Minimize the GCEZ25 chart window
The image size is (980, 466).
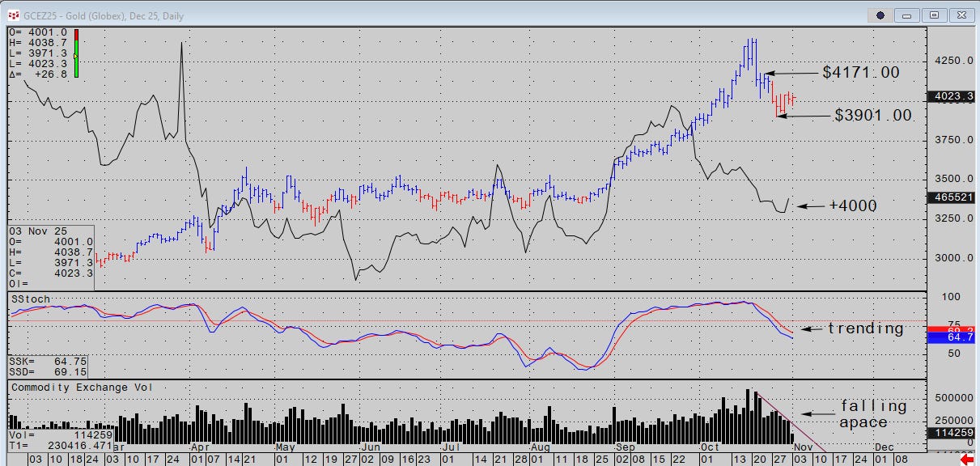click(x=907, y=15)
